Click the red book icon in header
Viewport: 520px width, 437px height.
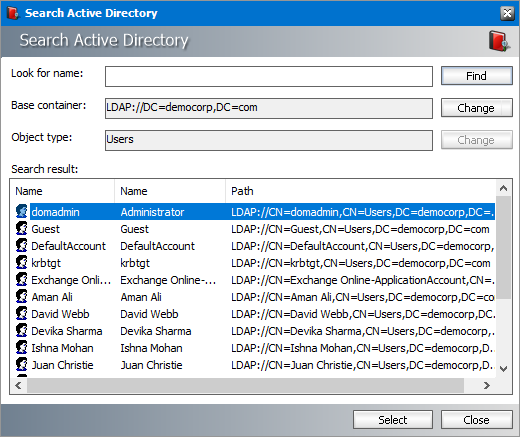pos(499,41)
